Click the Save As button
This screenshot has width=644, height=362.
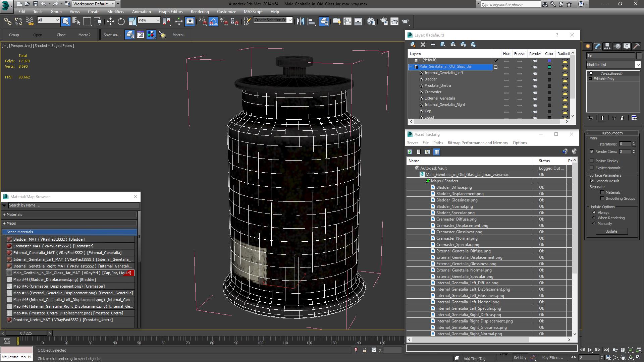(x=112, y=35)
